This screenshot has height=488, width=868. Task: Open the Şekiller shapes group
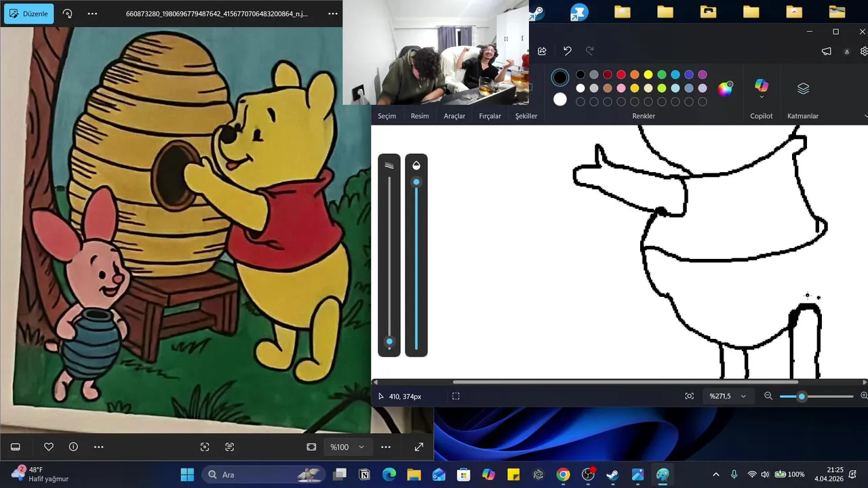(x=526, y=116)
